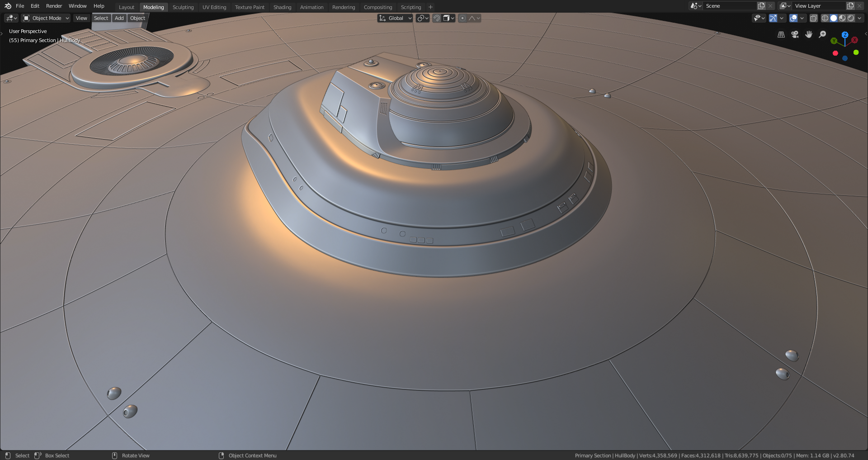
Task: Open the viewport Add menu
Action: (x=119, y=18)
